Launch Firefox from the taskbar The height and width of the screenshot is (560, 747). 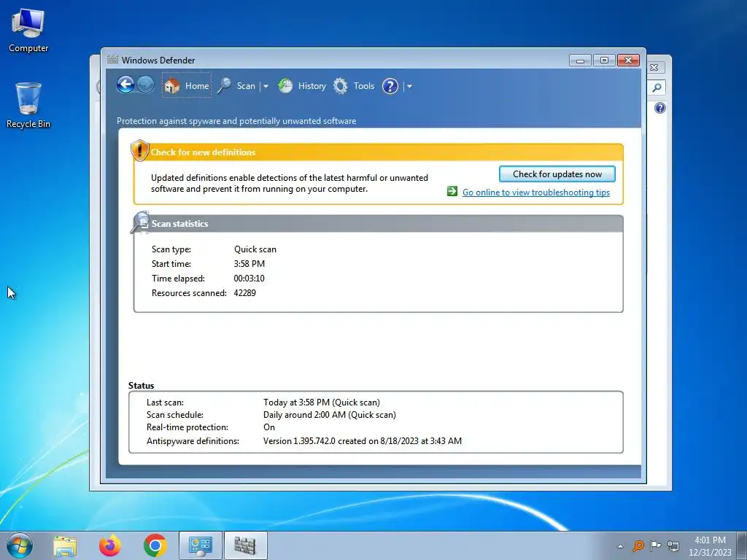(x=110, y=545)
